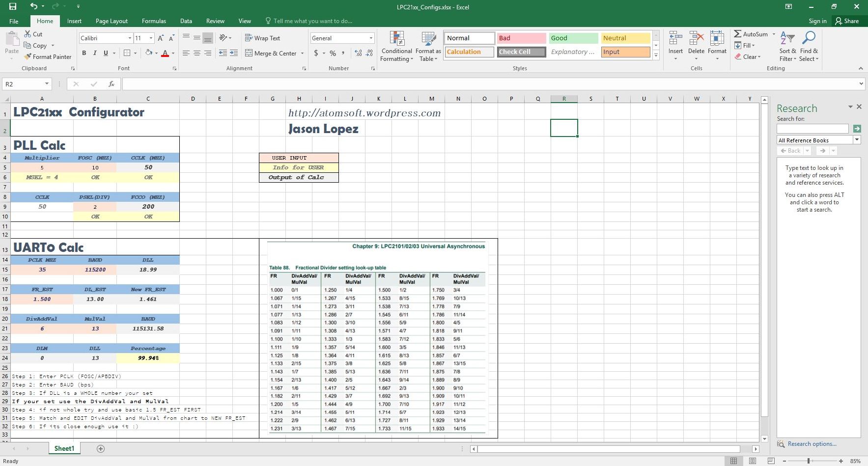This screenshot has width=868, height=466.
Task: Open the File tab
Action: coord(14,21)
